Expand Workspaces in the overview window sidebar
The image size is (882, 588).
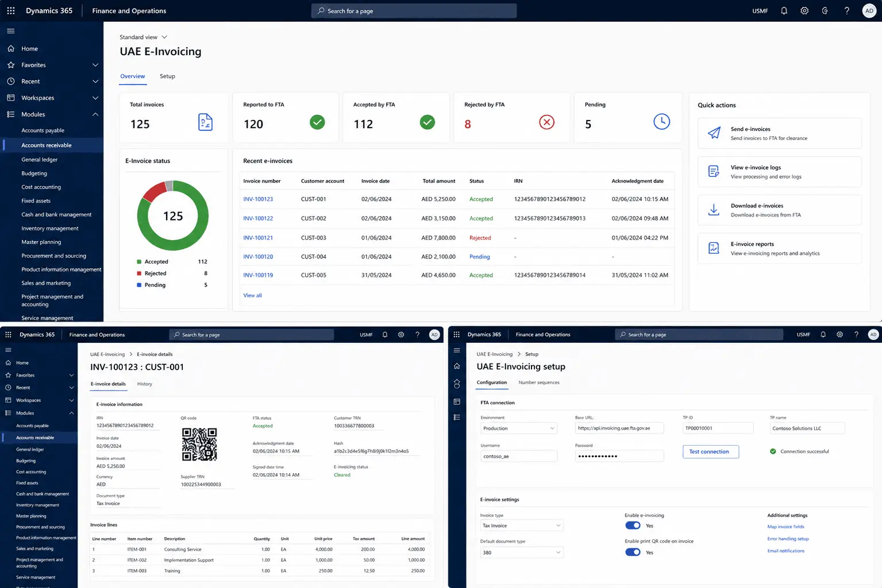pos(95,98)
